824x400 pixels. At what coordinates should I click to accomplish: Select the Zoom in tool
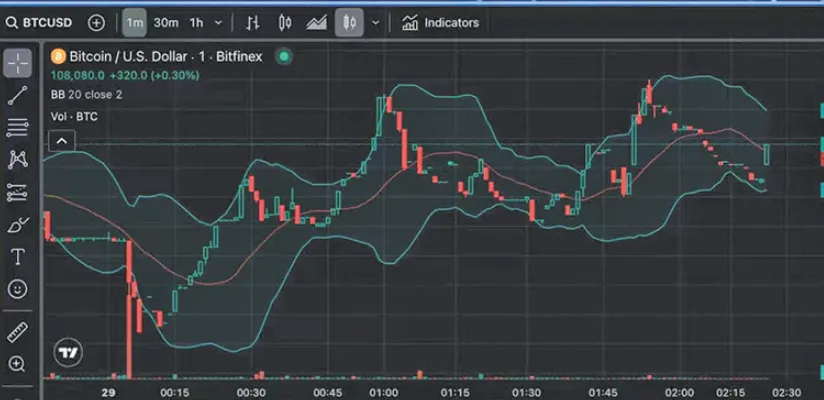click(x=18, y=364)
